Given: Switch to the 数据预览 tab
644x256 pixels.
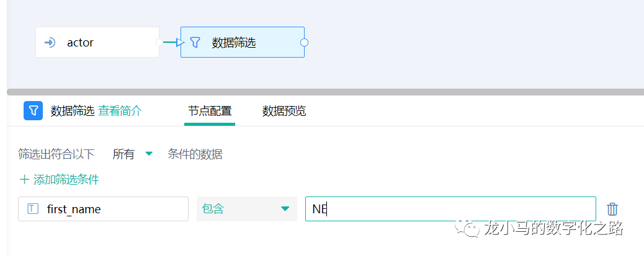Looking at the screenshot, I should 284,112.
